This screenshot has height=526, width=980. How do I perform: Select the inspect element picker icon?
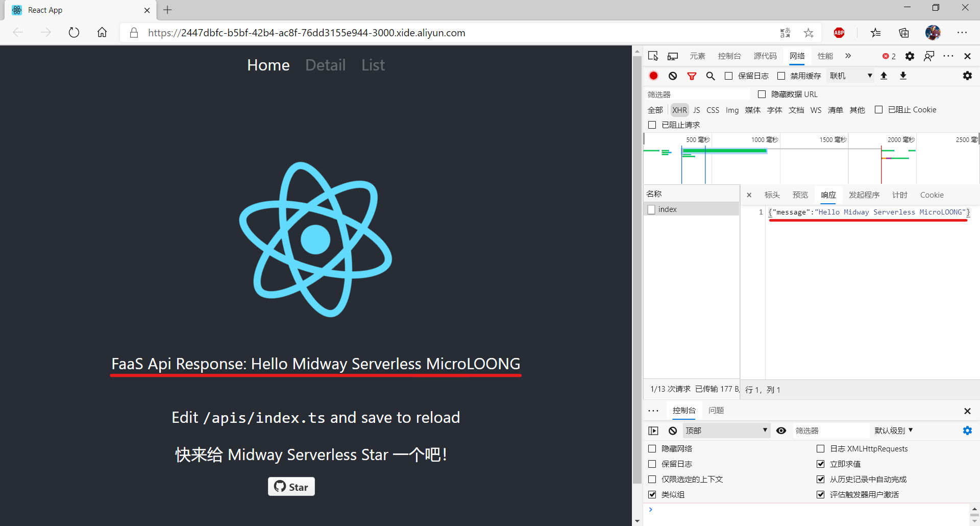653,56
